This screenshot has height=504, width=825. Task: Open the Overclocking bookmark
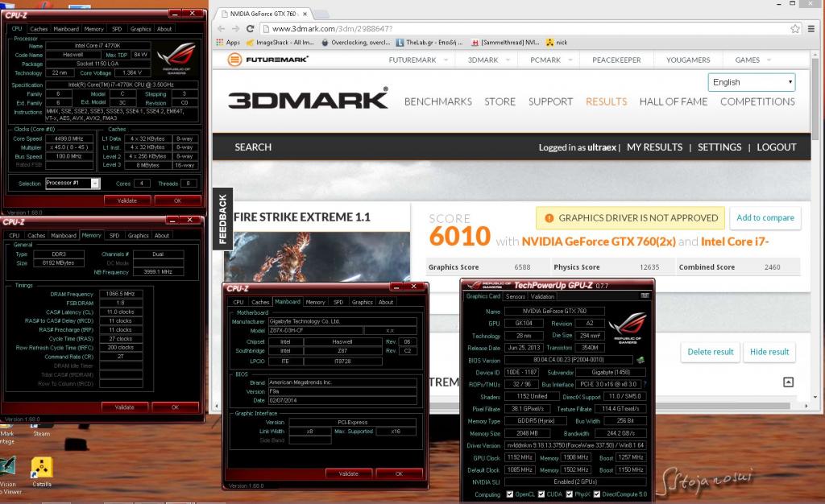coord(355,43)
